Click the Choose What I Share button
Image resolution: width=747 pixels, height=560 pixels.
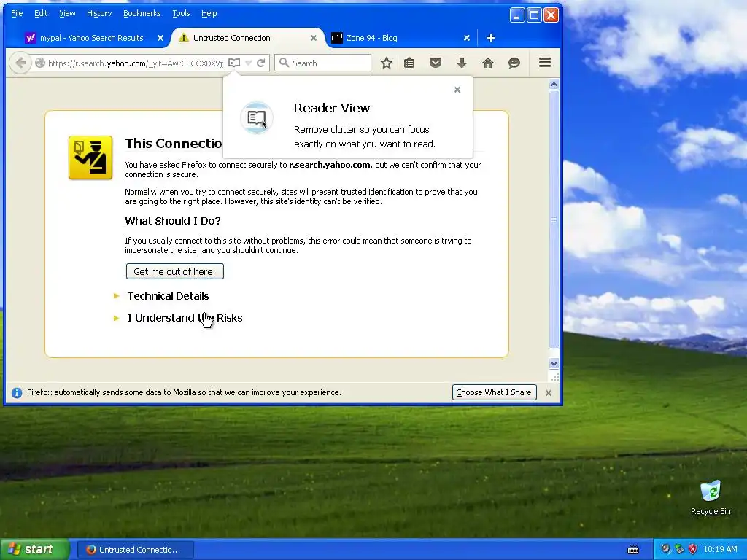(x=494, y=392)
